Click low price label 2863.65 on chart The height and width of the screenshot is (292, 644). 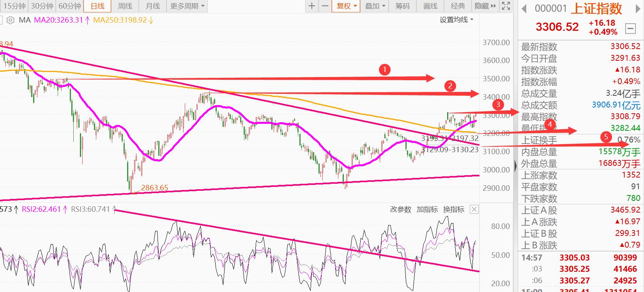click(x=154, y=188)
